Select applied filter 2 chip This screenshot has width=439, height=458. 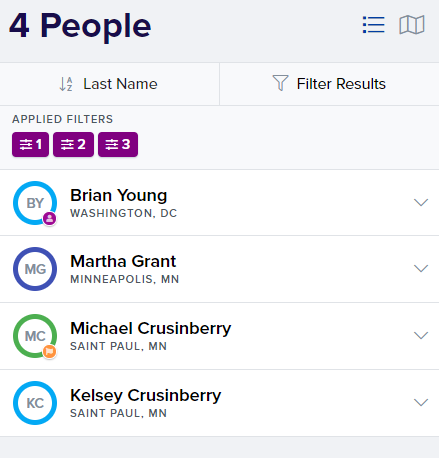click(73, 144)
